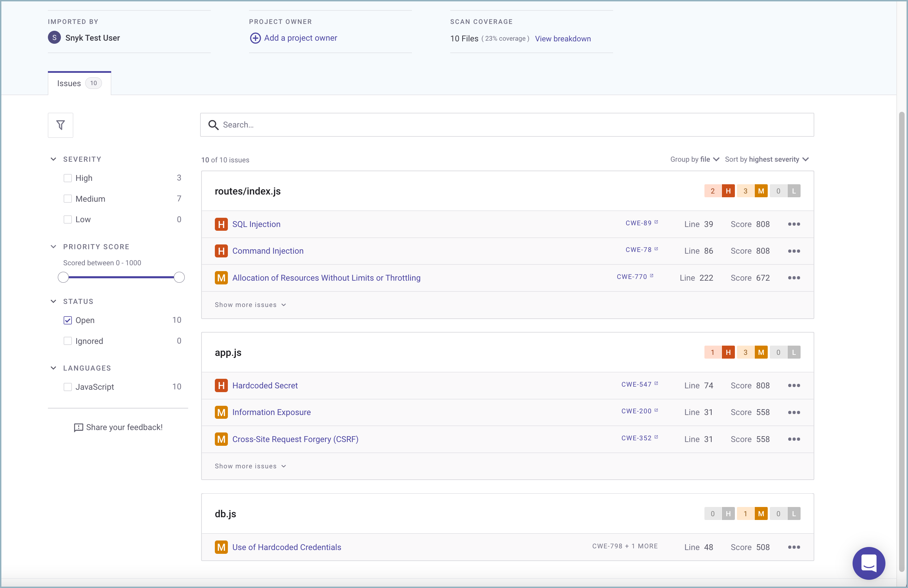Open the Group by file dropdown

pyautogui.click(x=695, y=159)
